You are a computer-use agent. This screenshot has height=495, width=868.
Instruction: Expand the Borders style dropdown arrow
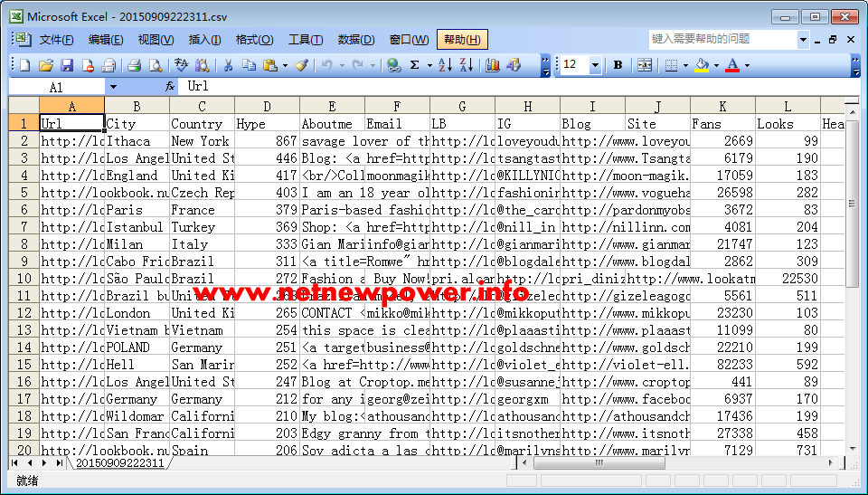686,65
